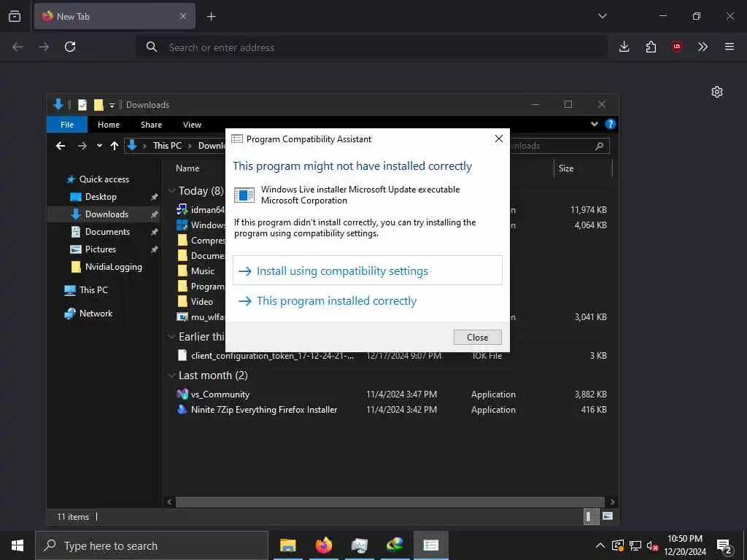The image size is (747, 560).
Task: Select the Video folder row
Action: coord(201,301)
